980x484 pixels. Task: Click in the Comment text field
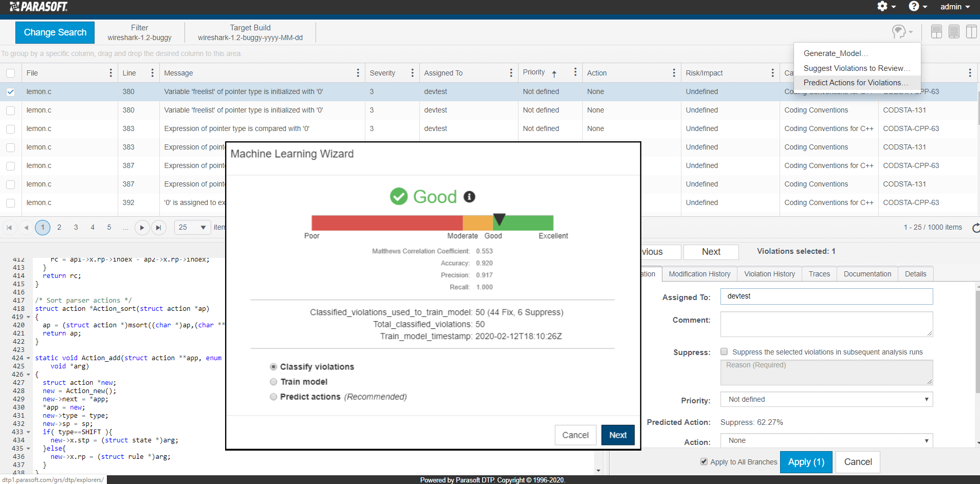(x=826, y=324)
